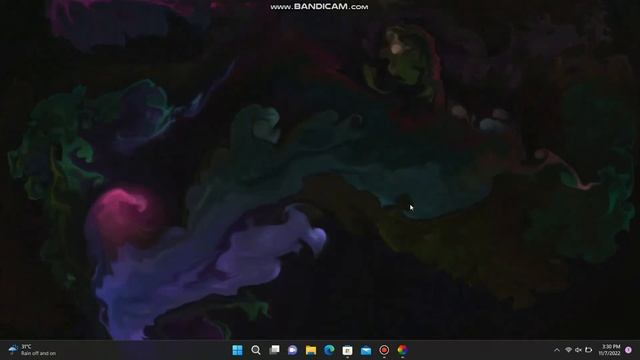Launch Microsoft Edge browser
The image size is (640, 360).
point(329,350)
